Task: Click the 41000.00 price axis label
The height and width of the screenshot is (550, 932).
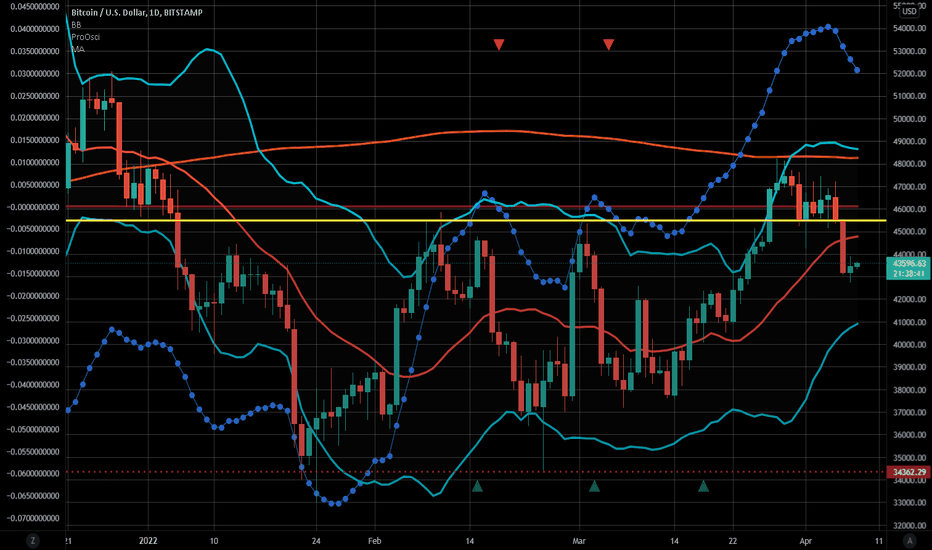Action: 909,322
